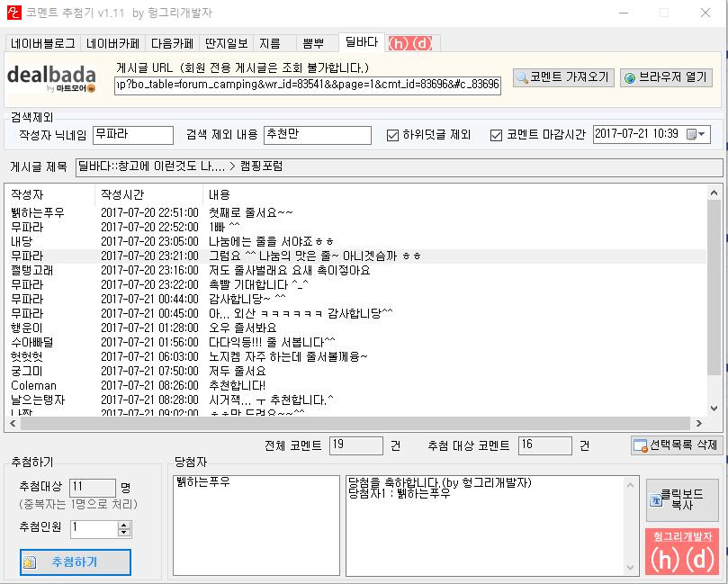The width and height of the screenshot is (728, 584).
Task: Open the deadline date picker dropdown
Action: 698,135
